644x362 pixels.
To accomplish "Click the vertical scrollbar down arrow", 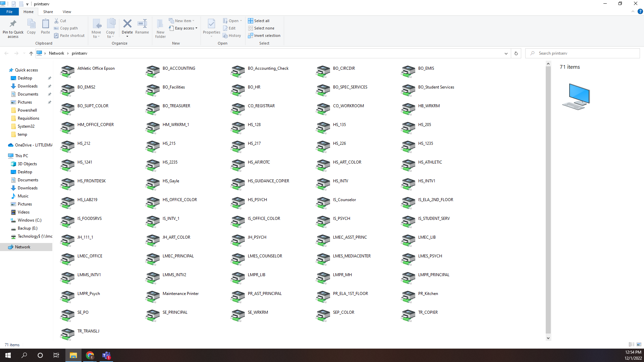I will [x=548, y=338].
